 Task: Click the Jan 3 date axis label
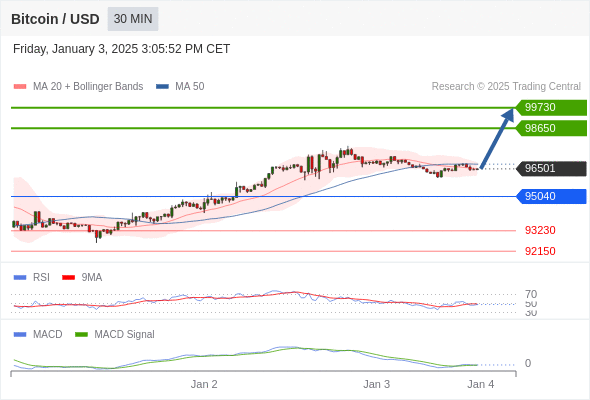(376, 384)
